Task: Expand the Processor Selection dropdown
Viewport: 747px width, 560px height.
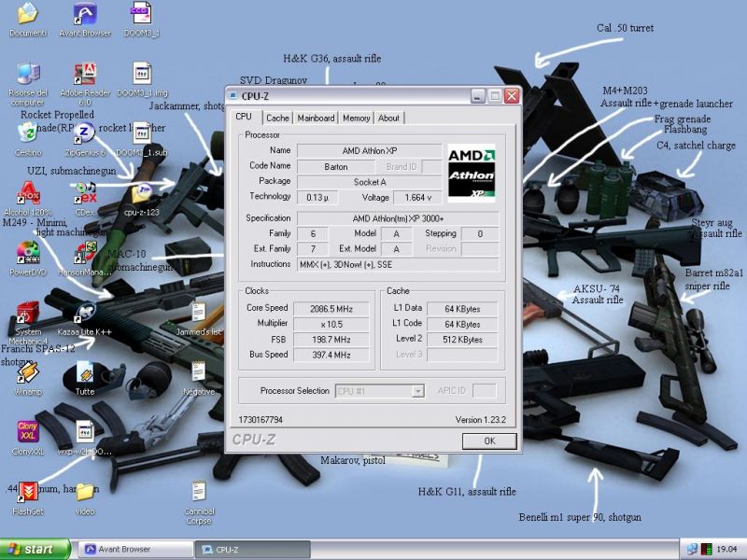Action: [x=417, y=391]
